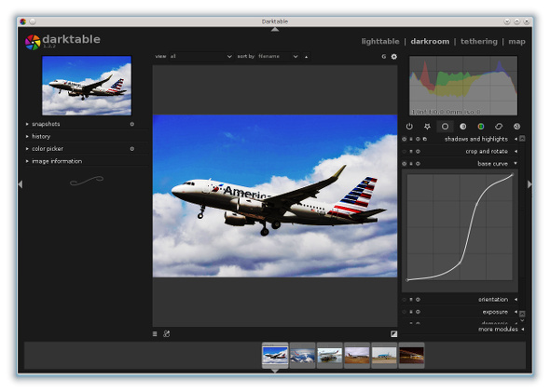
Task: Reset exposure module parameters
Action: coord(418,312)
